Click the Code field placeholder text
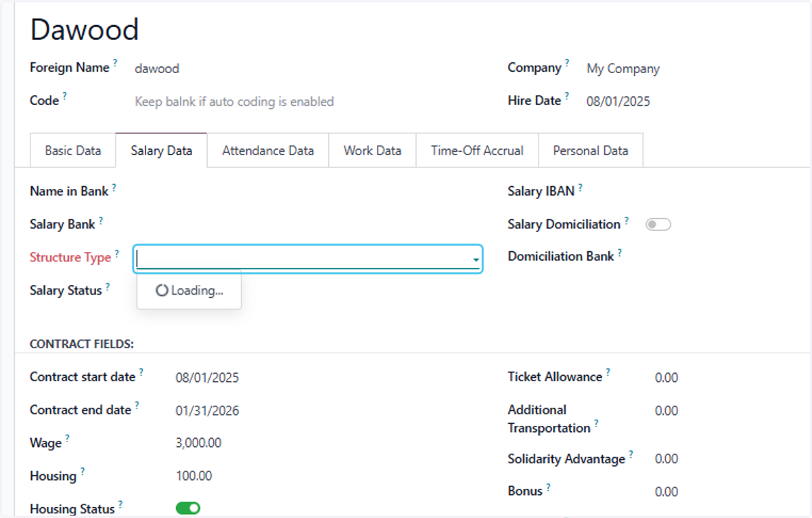812x518 pixels. pyautogui.click(x=234, y=102)
